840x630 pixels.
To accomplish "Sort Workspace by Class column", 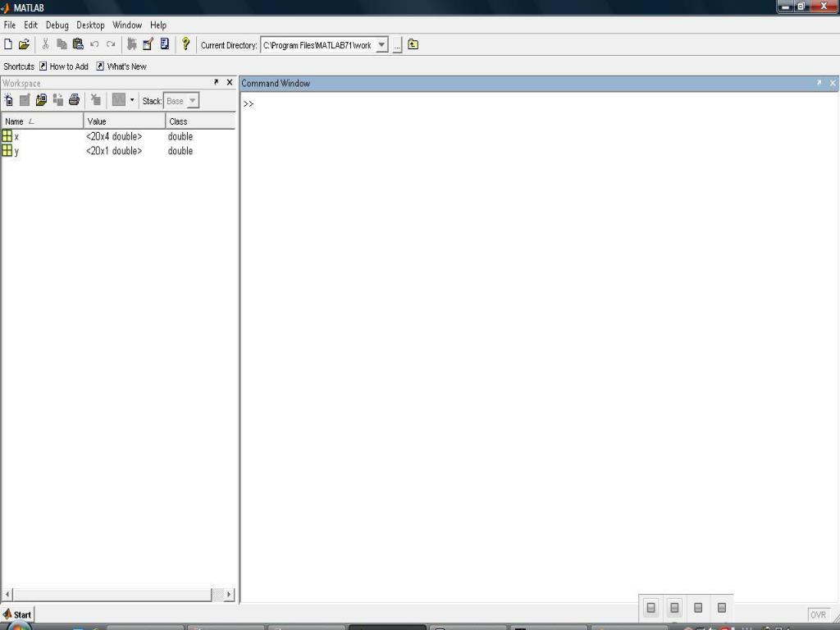I will point(200,121).
